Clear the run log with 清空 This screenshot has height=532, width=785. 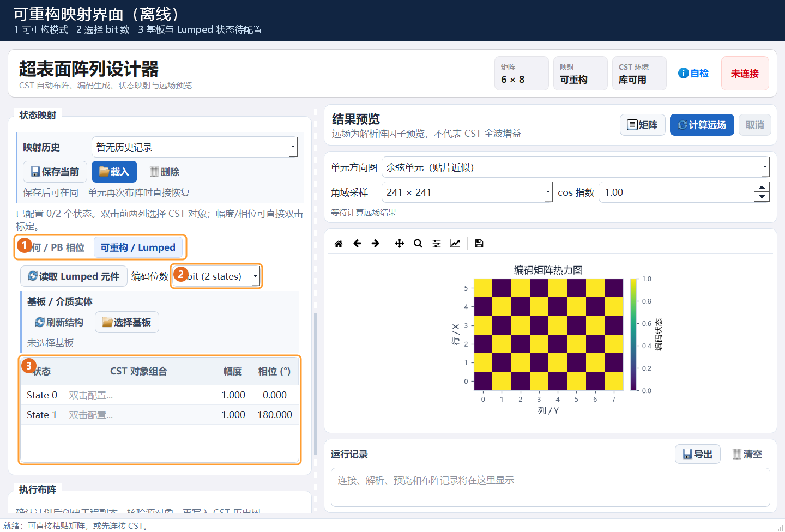pyautogui.click(x=747, y=454)
